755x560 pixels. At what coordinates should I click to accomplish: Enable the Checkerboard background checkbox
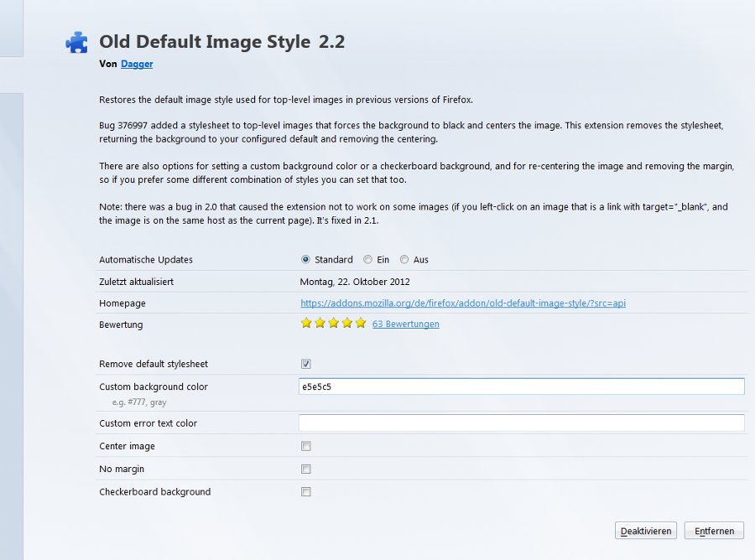click(305, 491)
